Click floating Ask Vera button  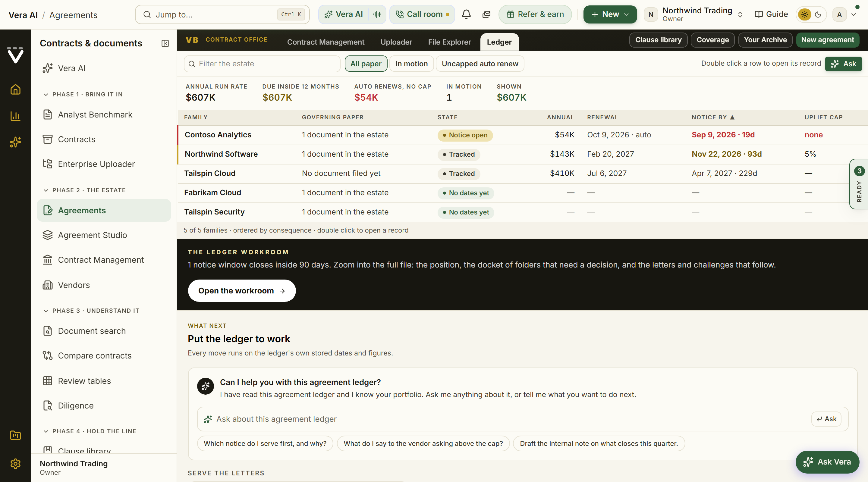827,462
